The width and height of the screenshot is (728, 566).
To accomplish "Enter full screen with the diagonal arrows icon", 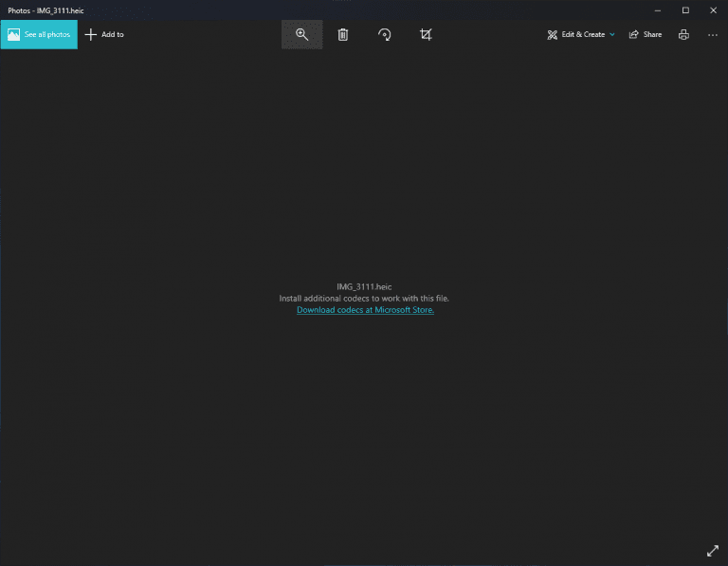I will [713, 551].
